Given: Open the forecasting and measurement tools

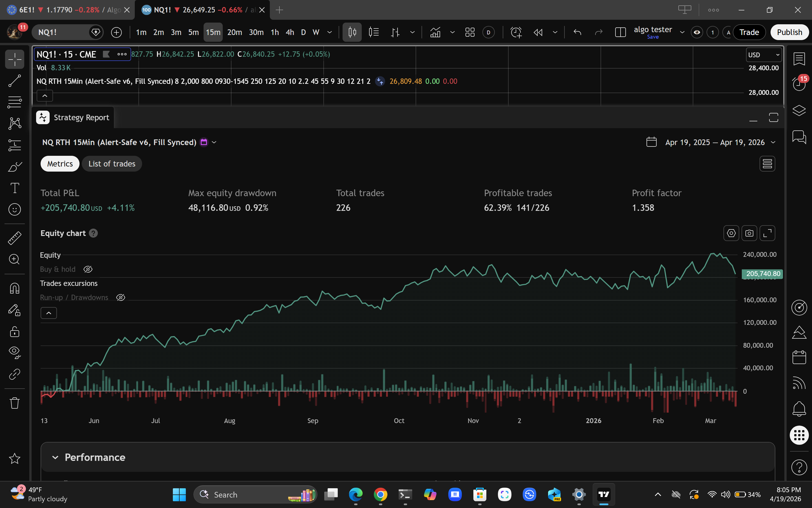Looking at the screenshot, I should pos(14,145).
